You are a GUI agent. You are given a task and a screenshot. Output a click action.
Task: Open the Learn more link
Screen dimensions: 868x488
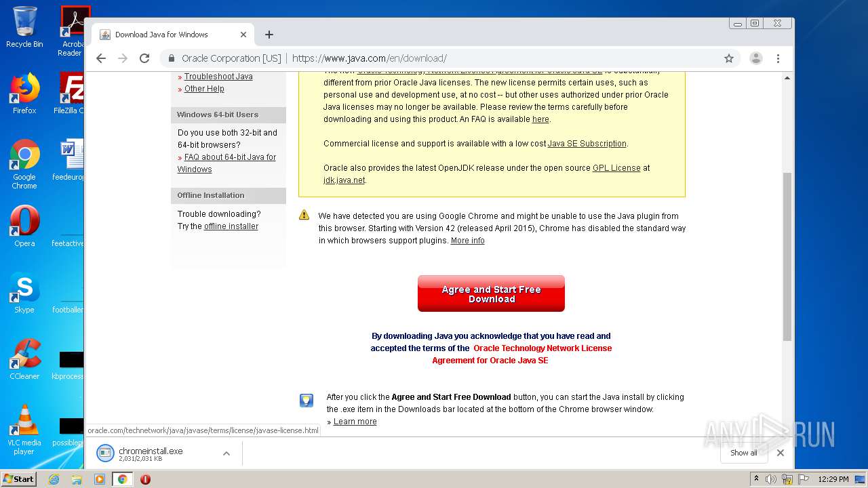point(355,422)
